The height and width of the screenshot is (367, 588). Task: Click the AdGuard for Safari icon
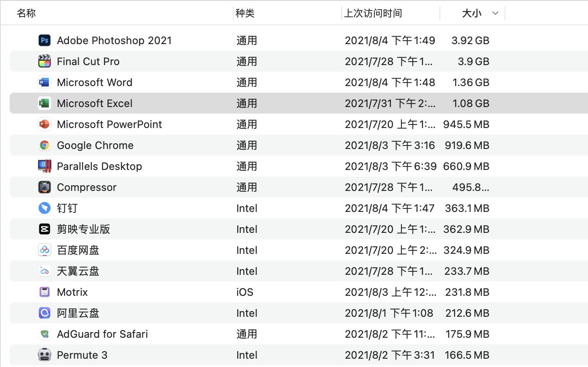(x=44, y=334)
